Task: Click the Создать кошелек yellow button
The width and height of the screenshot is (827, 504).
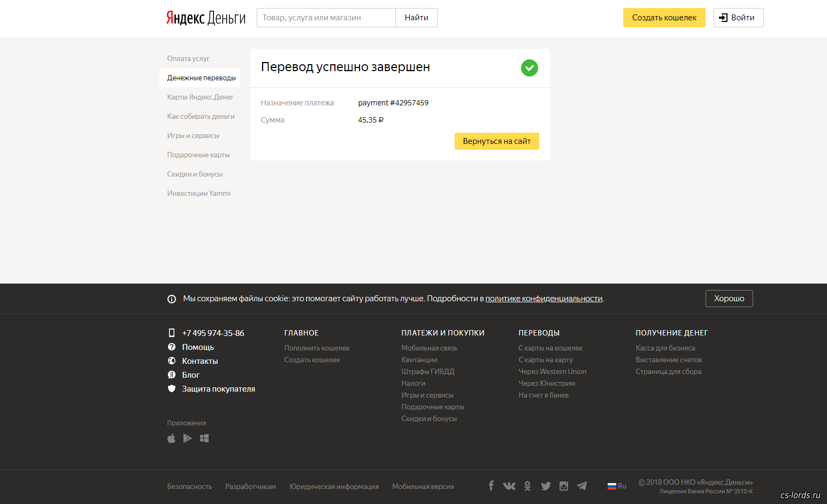Action: pyautogui.click(x=664, y=18)
